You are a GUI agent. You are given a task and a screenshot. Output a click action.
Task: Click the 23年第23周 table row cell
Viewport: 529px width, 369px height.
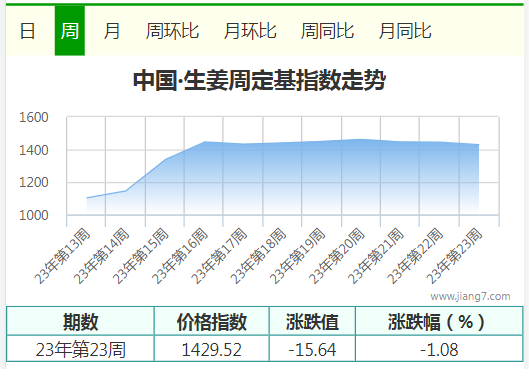pyautogui.click(x=80, y=349)
